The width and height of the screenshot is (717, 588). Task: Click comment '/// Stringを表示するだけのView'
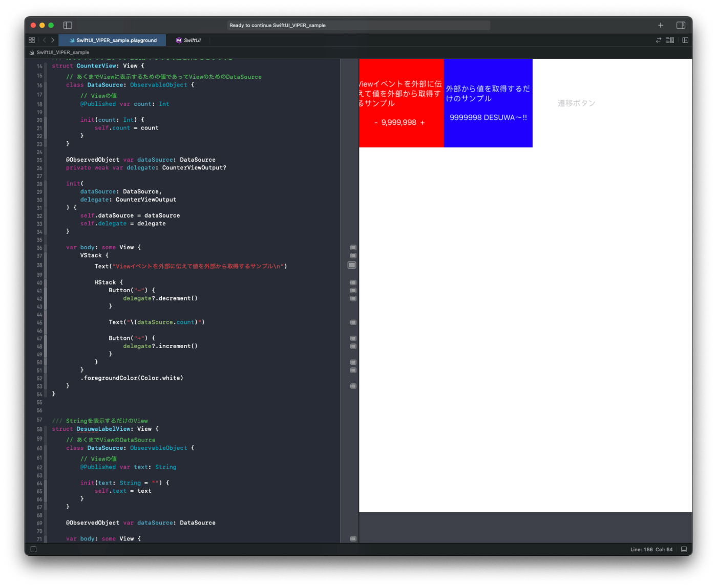pos(100,421)
